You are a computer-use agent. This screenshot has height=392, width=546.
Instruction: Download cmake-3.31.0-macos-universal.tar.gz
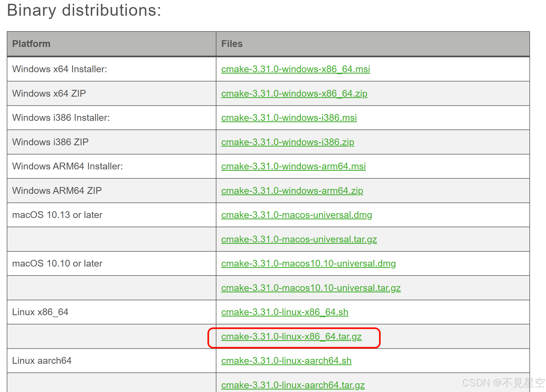tap(299, 239)
